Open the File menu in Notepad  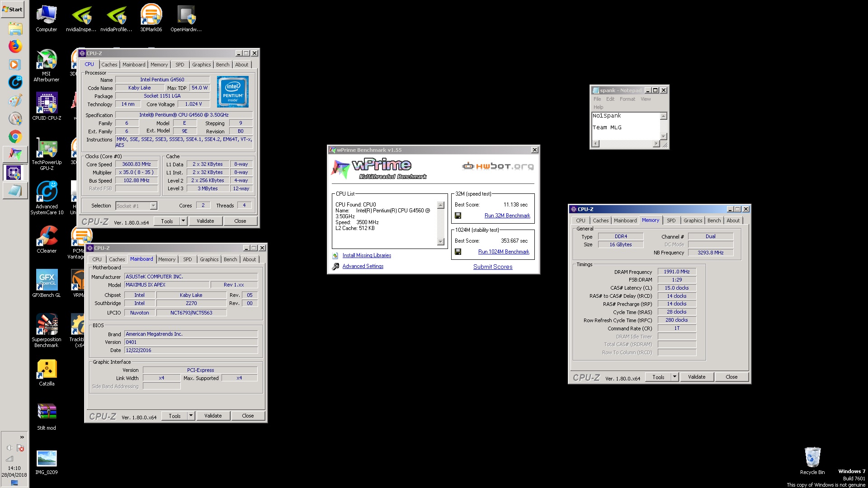click(x=597, y=99)
